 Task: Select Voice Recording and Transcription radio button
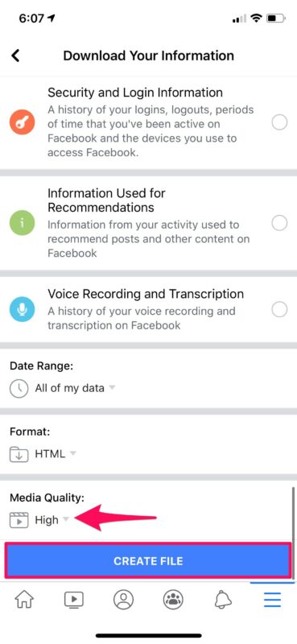[x=279, y=309]
